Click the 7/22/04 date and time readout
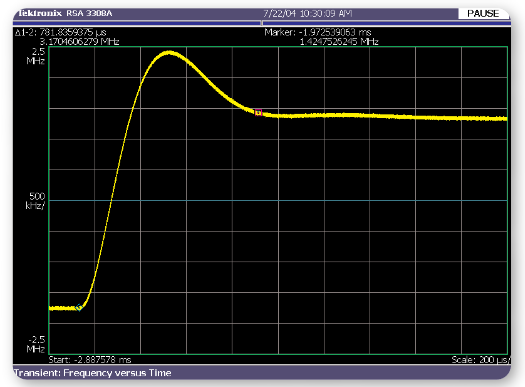The height and width of the screenshot is (387, 525). click(307, 13)
